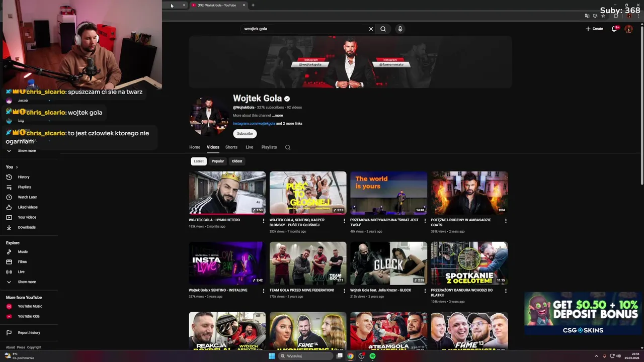Image resolution: width=644 pixels, height=362 pixels.
Task: Click the Create button
Action: click(594, 29)
